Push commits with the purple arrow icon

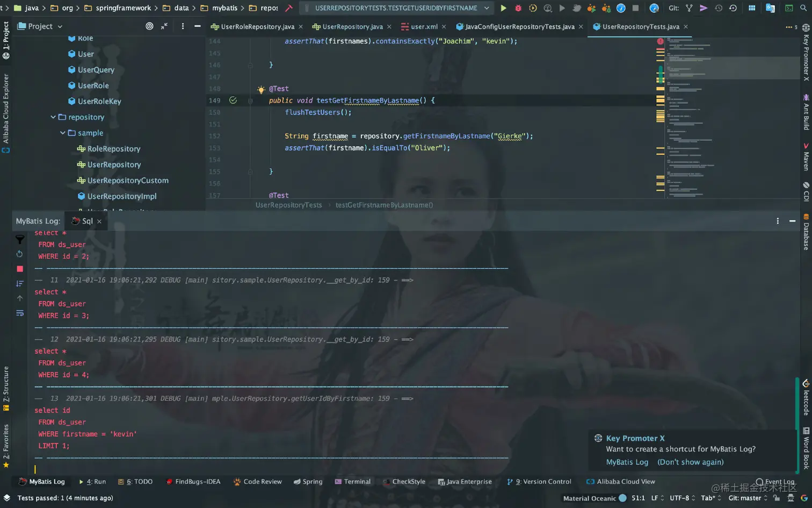pos(704,8)
